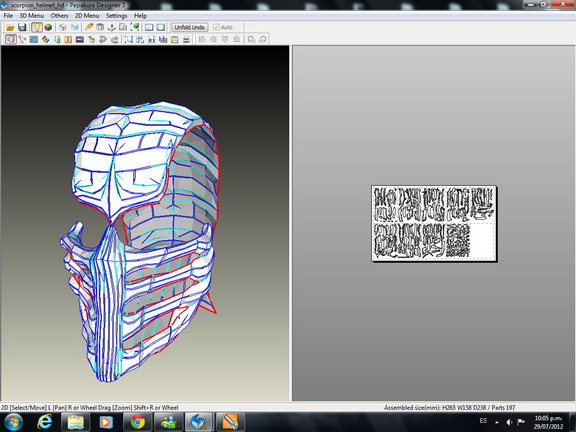576x432 pixels.
Task: Click the pencil edge-edit icon
Action: pos(89,27)
